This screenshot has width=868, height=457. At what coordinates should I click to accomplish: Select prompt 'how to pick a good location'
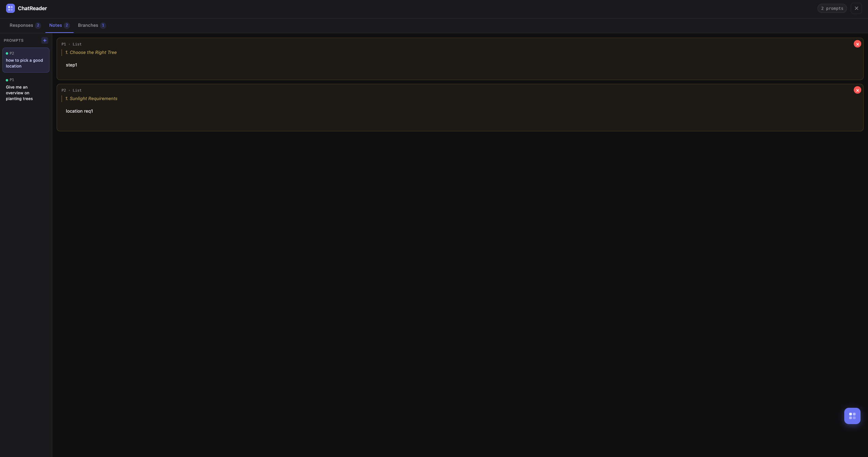tap(26, 60)
